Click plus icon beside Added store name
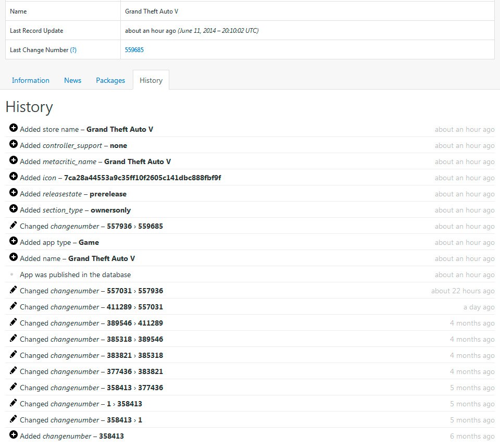The height and width of the screenshot is (448, 500). tap(14, 128)
